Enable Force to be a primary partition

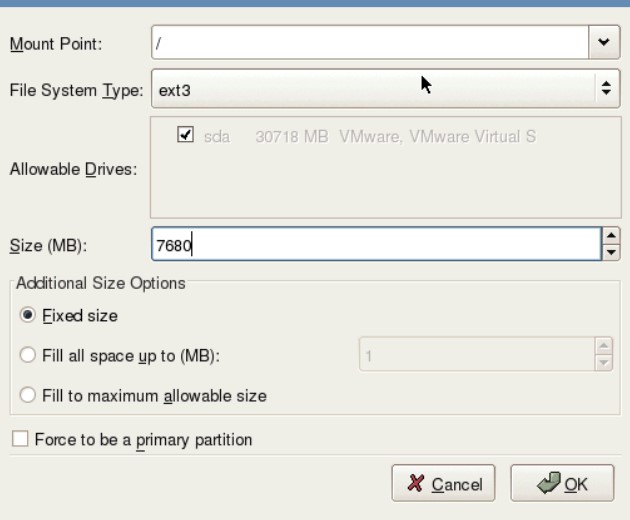[x=20, y=439]
